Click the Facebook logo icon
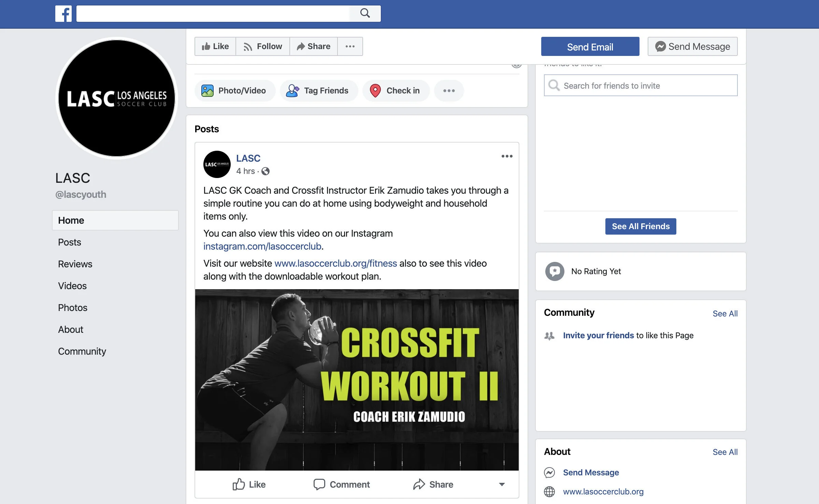This screenshot has width=819, height=504. [63, 14]
